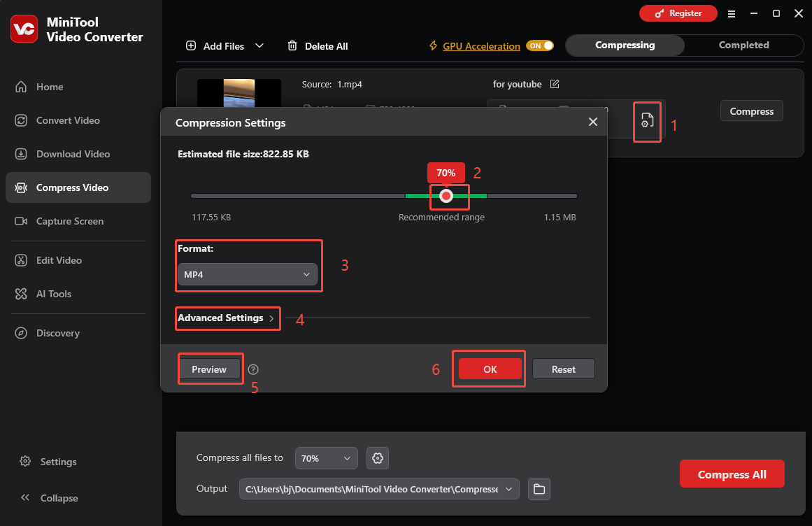Open the Format MP4 dropdown
Viewport: 812px width, 526px height.
247,274
